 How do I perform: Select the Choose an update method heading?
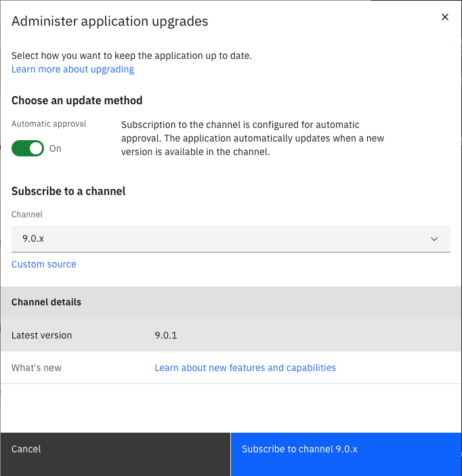pos(77,100)
